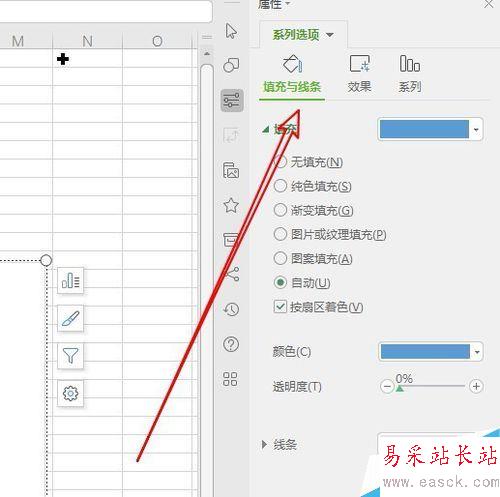Switch to the 效果 tab
The height and width of the screenshot is (497, 500).
(x=359, y=87)
